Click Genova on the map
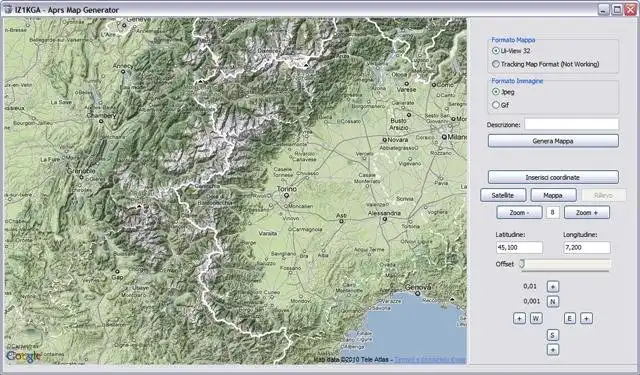Screen dimensions: 640x375 (x=418, y=287)
